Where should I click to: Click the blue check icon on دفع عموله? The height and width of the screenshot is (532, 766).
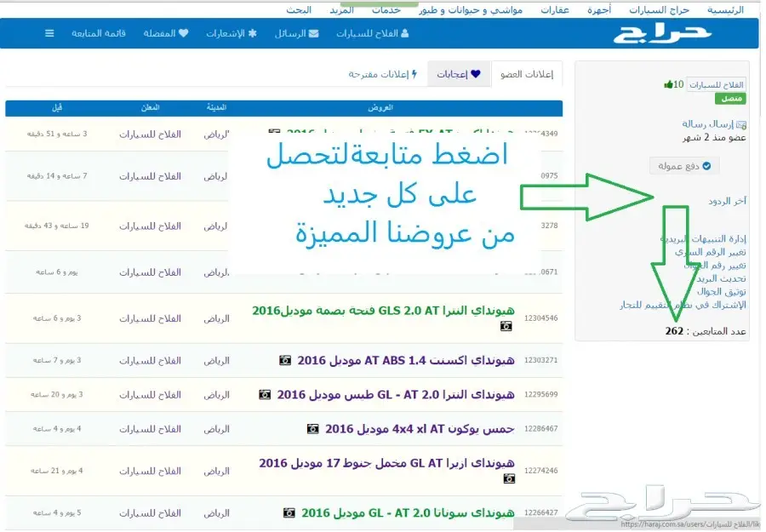(706, 165)
